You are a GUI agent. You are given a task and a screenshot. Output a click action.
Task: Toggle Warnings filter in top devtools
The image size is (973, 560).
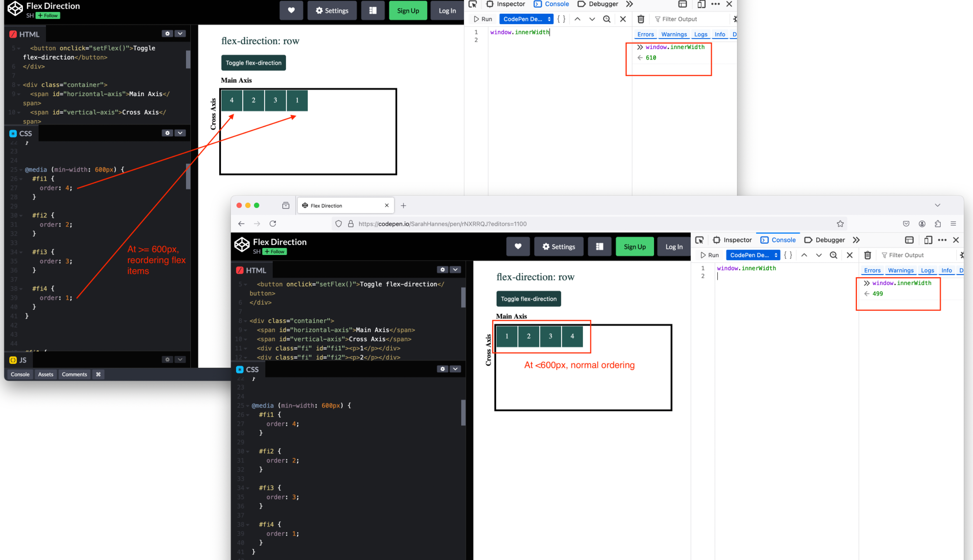[674, 34]
